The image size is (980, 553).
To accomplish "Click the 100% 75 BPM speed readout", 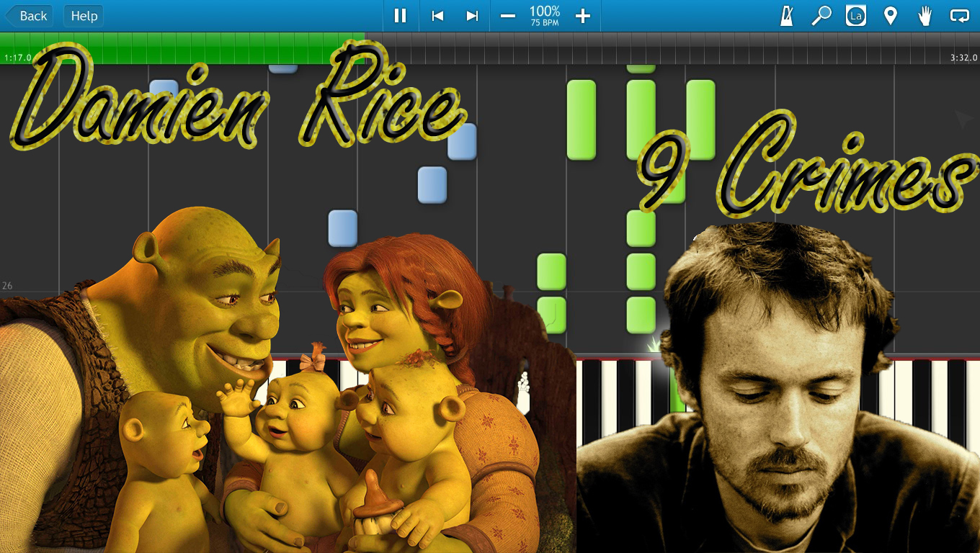I will 545,16.
